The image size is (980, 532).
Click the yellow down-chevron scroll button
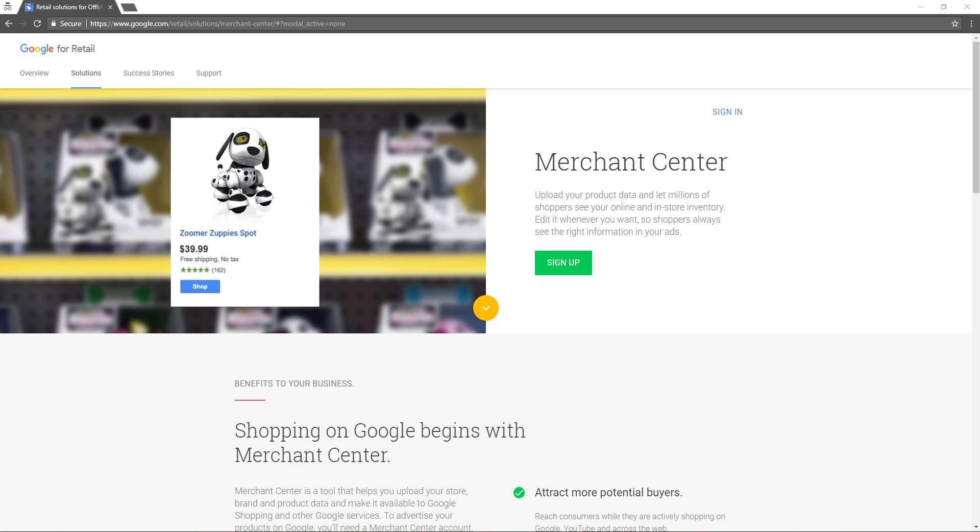(486, 308)
